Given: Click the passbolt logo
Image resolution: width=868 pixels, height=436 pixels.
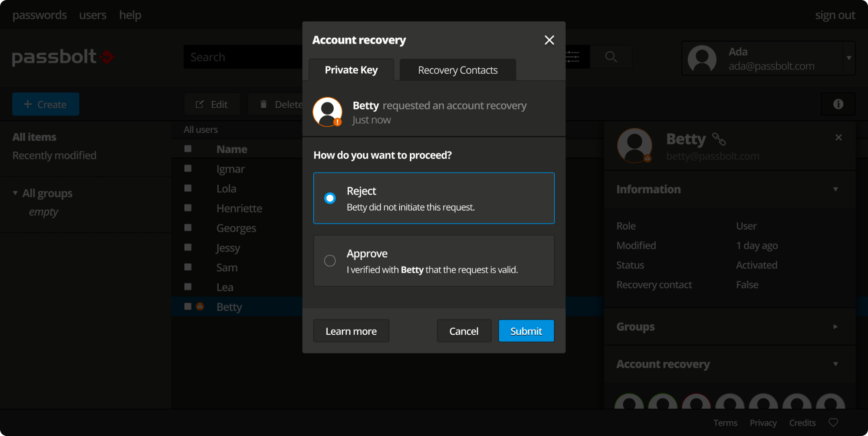Looking at the screenshot, I should [63, 57].
